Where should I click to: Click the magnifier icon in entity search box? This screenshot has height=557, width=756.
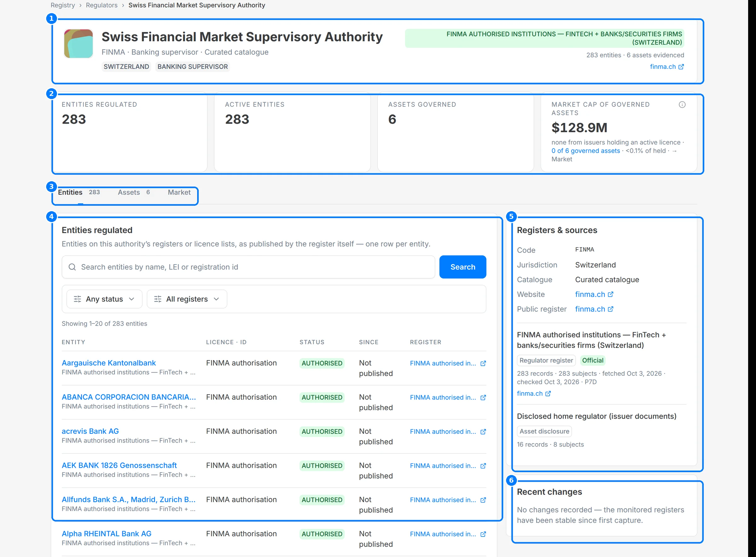click(x=72, y=267)
